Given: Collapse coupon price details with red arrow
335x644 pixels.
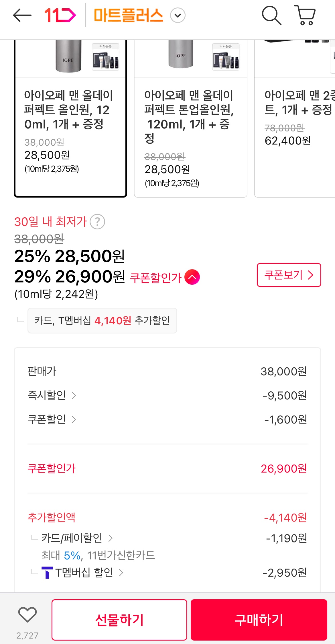Looking at the screenshot, I should (x=192, y=277).
